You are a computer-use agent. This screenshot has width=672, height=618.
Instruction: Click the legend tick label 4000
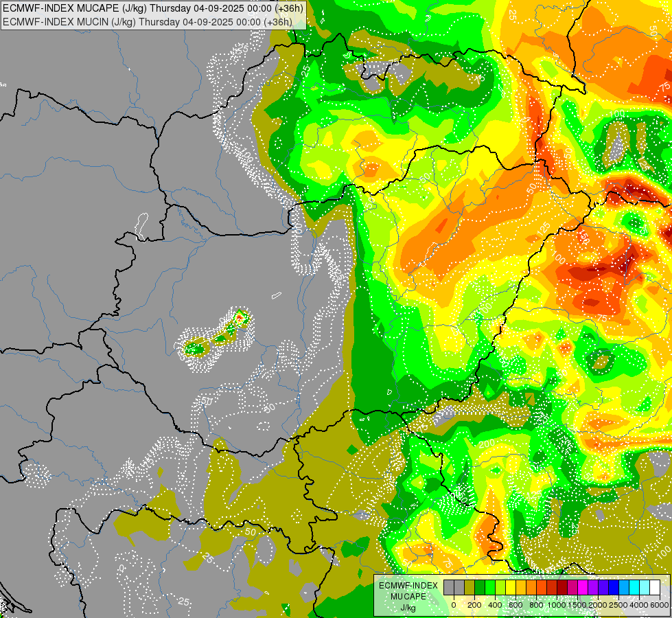click(639, 605)
